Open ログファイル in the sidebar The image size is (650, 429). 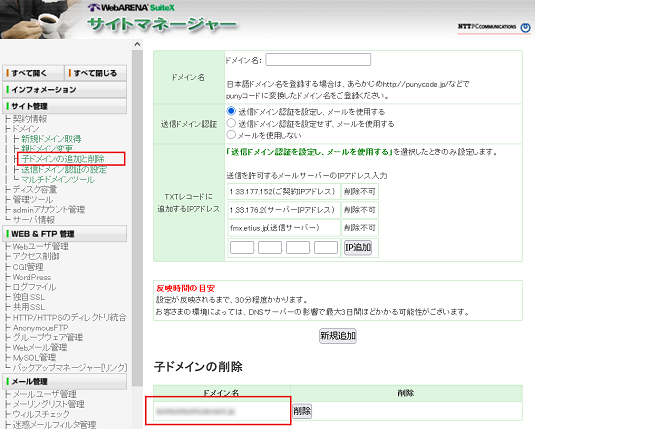[34, 287]
